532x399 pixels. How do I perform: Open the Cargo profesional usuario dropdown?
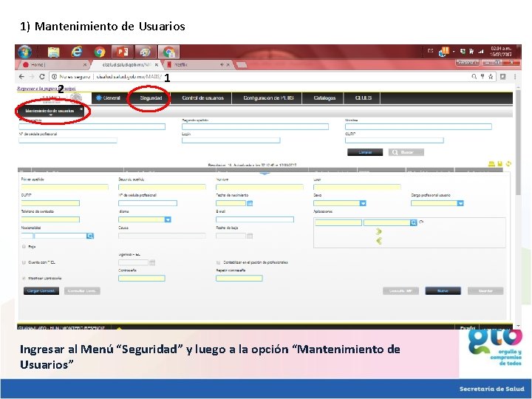point(460,203)
